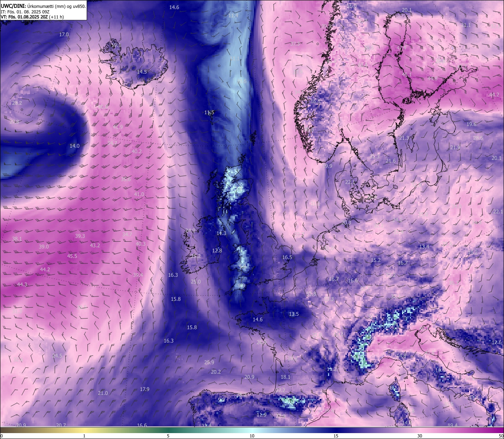The width and height of the screenshot is (504, 439).
Task: Click the 43.2 value in the Atlantic
Action: pyautogui.click(x=95, y=246)
